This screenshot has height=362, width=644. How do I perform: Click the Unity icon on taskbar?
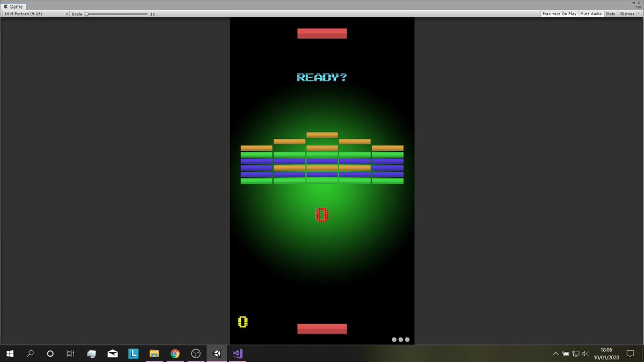217,353
